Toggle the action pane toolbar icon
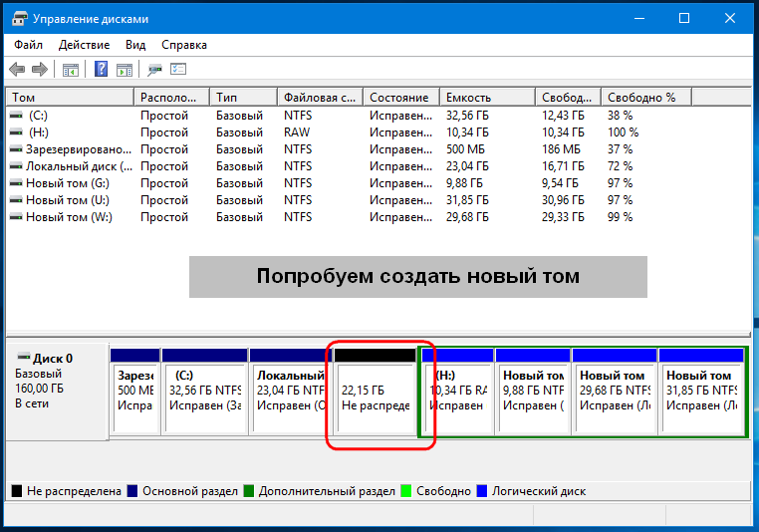Image resolution: width=759 pixels, height=532 pixels. click(x=125, y=70)
